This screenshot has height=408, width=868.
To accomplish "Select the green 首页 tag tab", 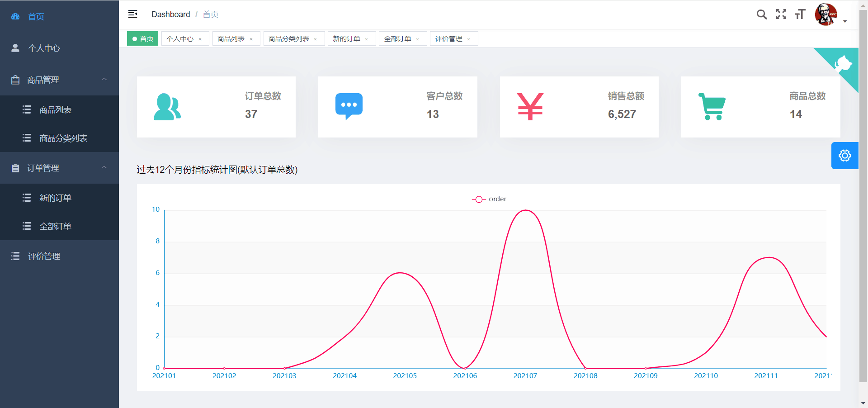I will coord(143,38).
